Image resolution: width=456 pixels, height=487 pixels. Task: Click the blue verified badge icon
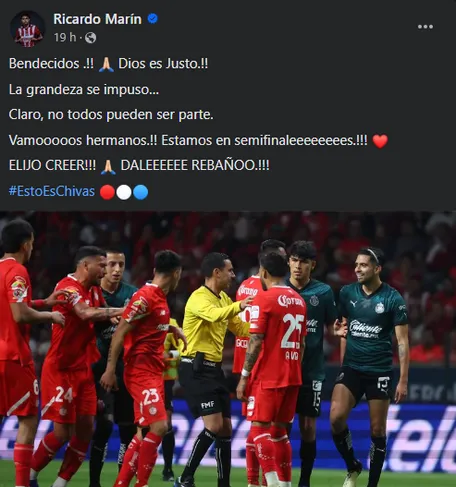pos(152,19)
